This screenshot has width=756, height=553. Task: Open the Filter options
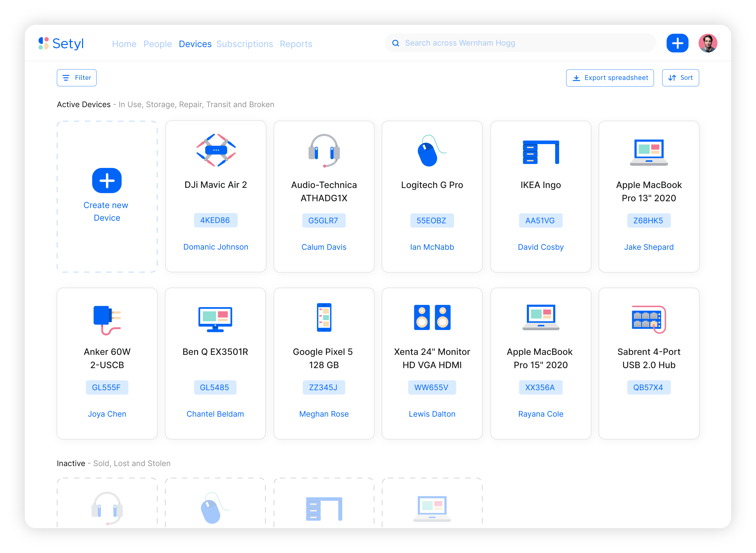click(x=77, y=78)
